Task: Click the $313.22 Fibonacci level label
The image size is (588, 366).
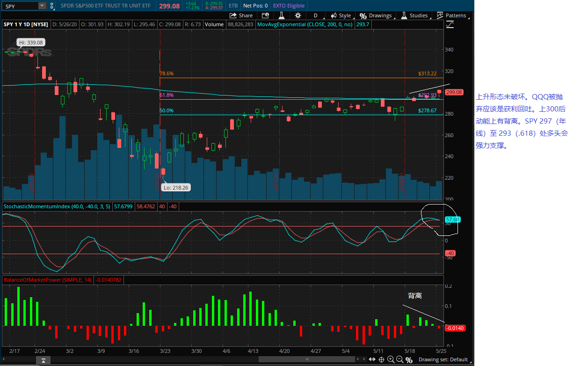Action: [x=428, y=73]
